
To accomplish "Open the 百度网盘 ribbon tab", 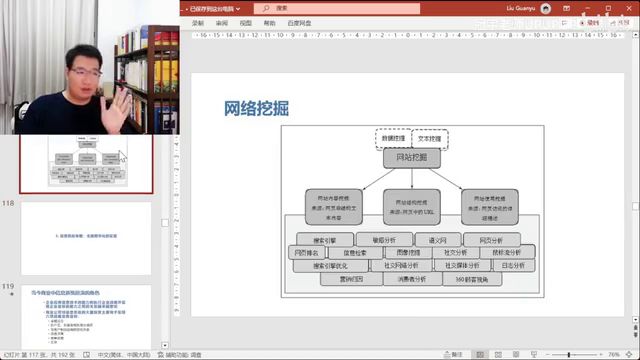I will tap(299, 23).
